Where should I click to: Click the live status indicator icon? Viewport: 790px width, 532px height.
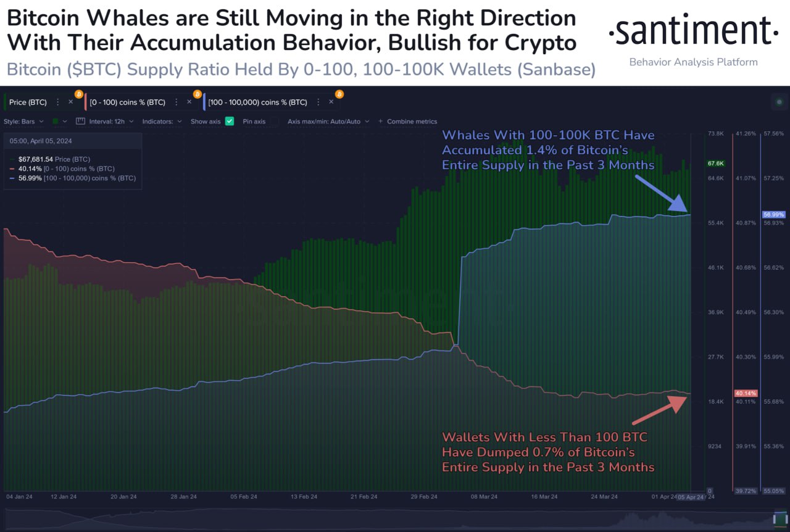(779, 102)
